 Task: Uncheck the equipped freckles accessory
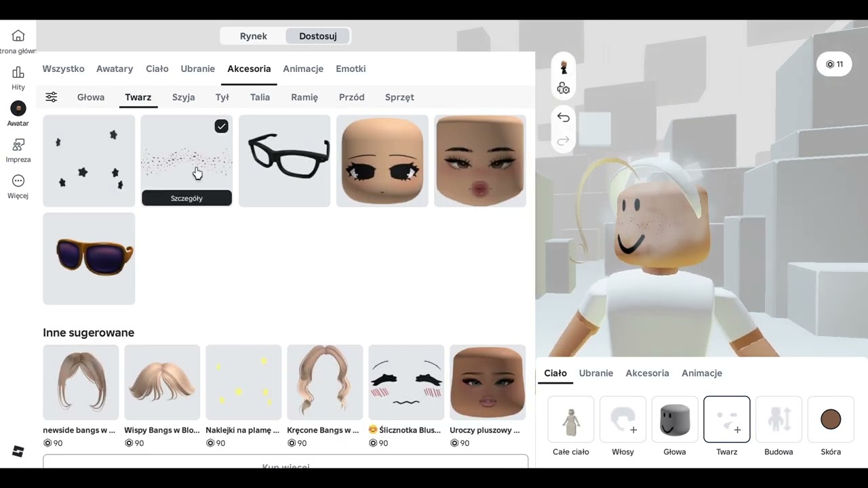[x=222, y=126]
